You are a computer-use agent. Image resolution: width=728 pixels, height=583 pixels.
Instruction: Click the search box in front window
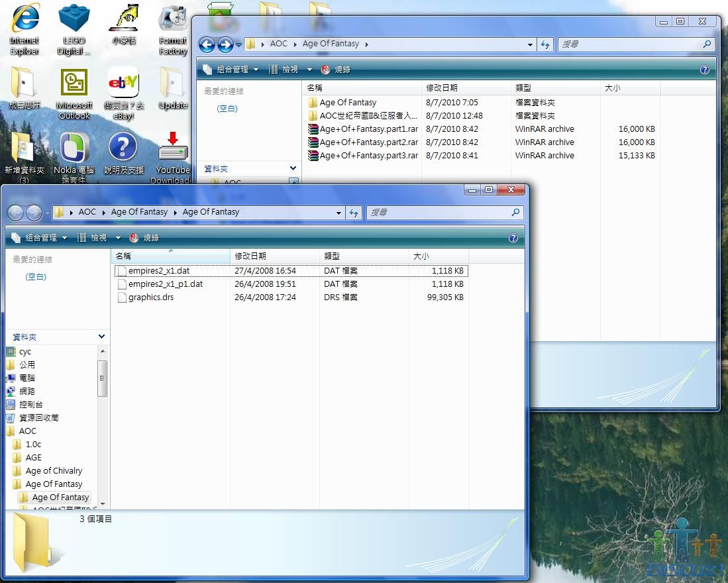pyautogui.click(x=439, y=213)
